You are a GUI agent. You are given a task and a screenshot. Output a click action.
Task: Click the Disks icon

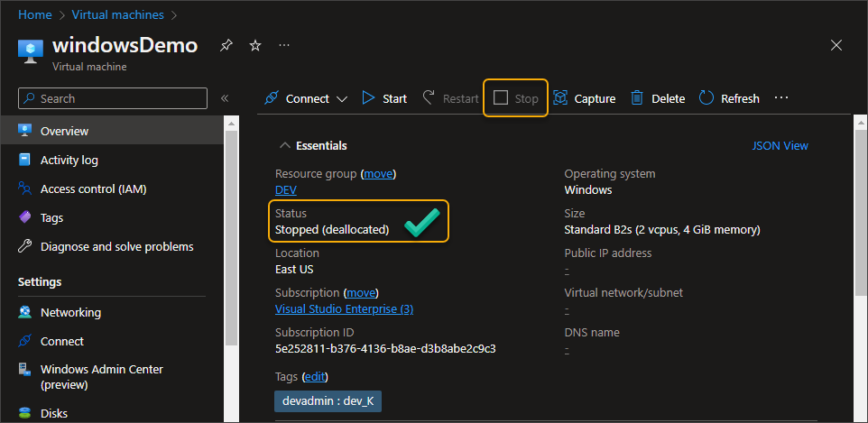click(25, 413)
